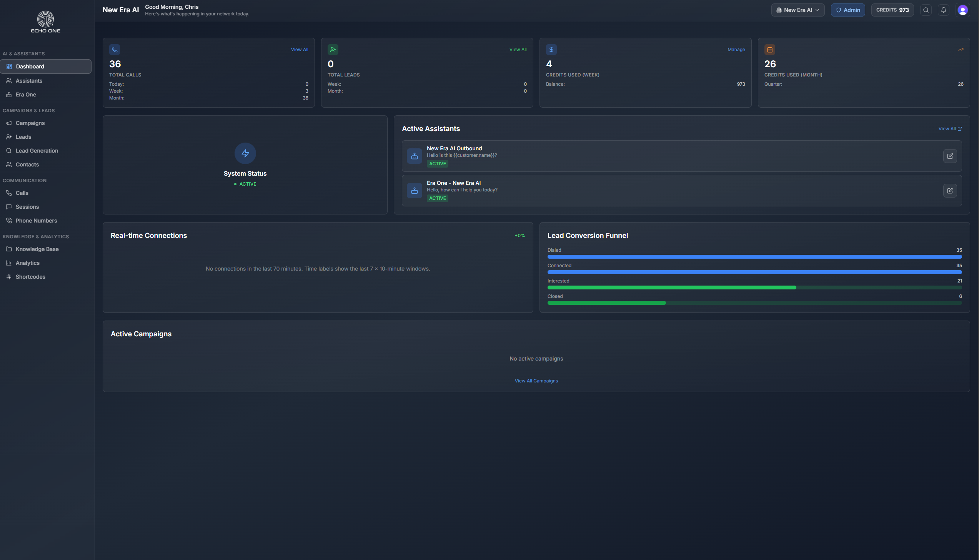Click the Admin role badge
Image resolution: width=979 pixels, height=560 pixels.
point(847,10)
